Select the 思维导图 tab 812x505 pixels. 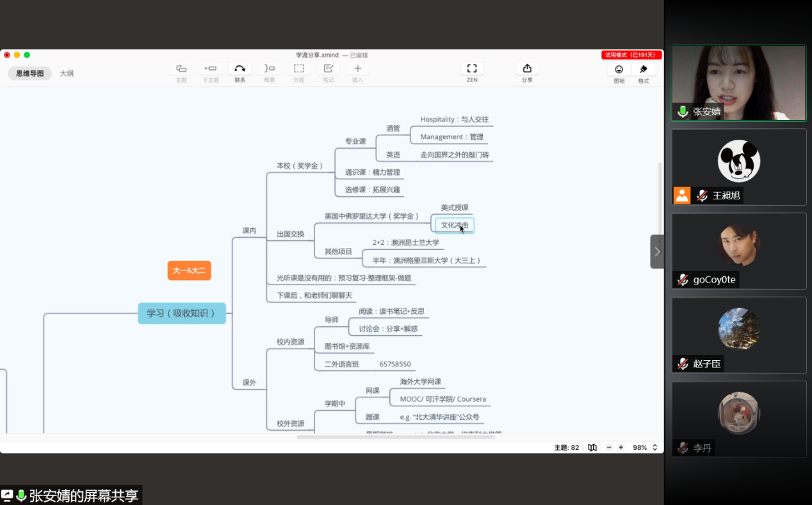pos(29,74)
